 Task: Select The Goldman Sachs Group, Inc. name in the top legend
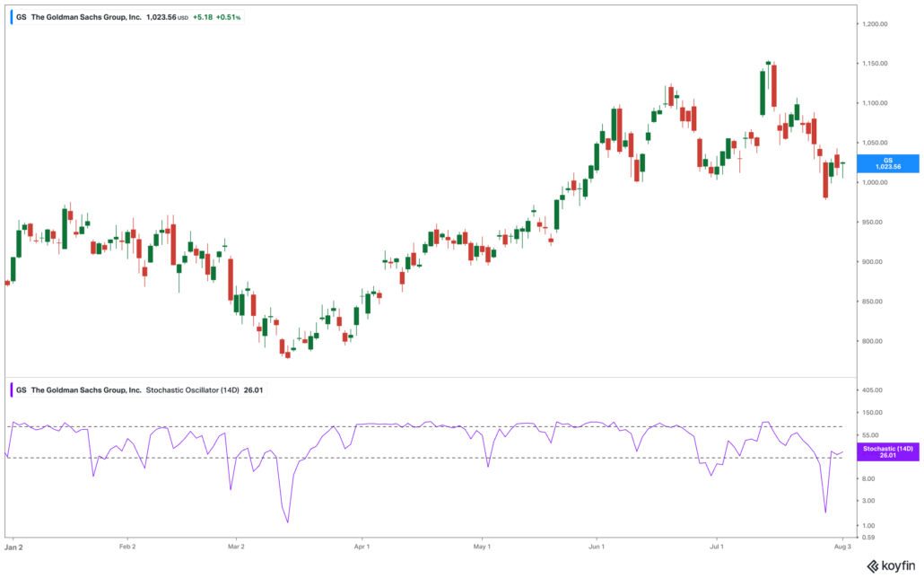pyautogui.click(x=86, y=17)
